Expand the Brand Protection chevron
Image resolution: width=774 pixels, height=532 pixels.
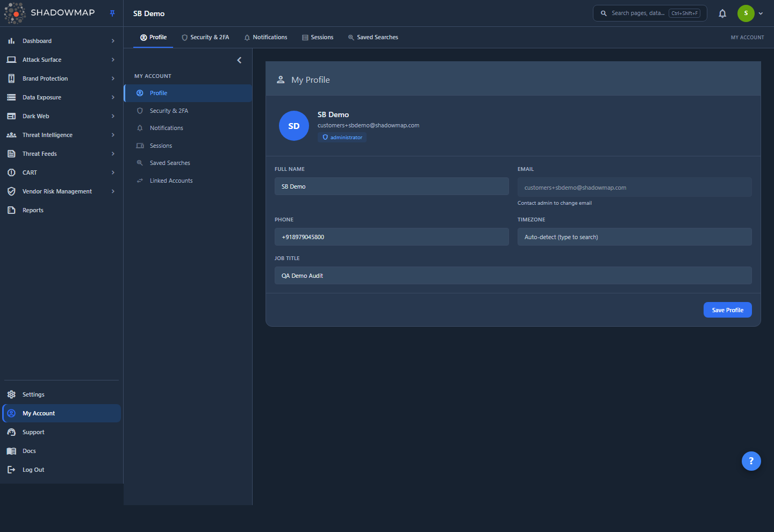(x=113, y=78)
